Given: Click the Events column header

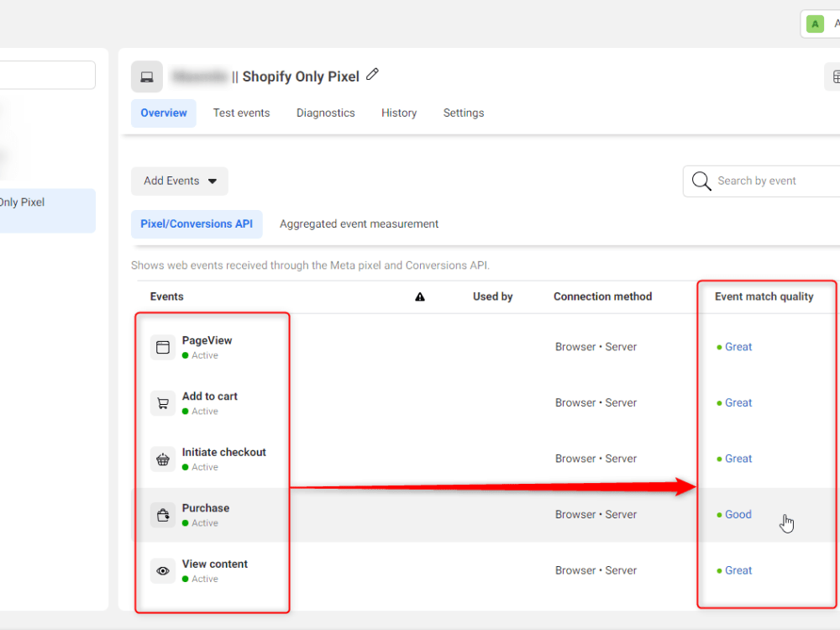Looking at the screenshot, I should point(166,297).
